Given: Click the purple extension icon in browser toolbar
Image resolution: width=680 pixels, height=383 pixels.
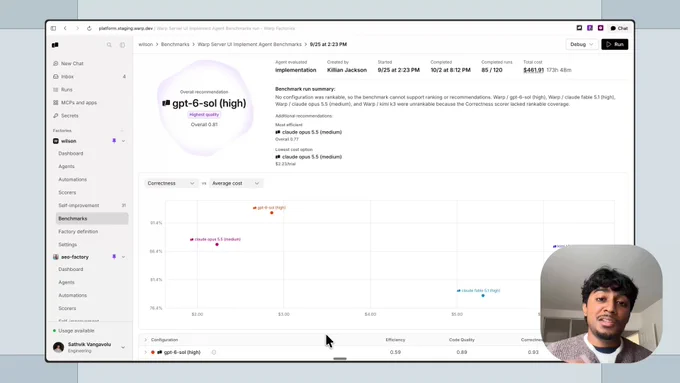Looking at the screenshot, I should point(590,28).
